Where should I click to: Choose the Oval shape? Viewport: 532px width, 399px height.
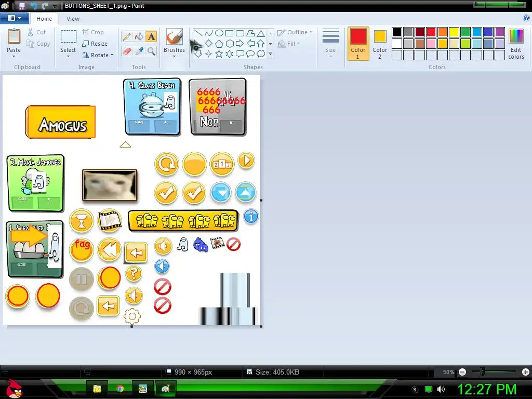click(x=219, y=33)
